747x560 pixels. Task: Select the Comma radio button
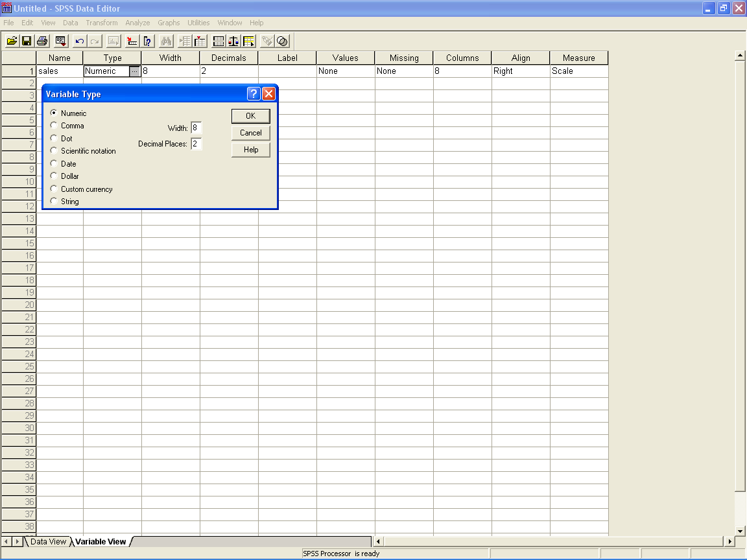pyautogui.click(x=54, y=125)
